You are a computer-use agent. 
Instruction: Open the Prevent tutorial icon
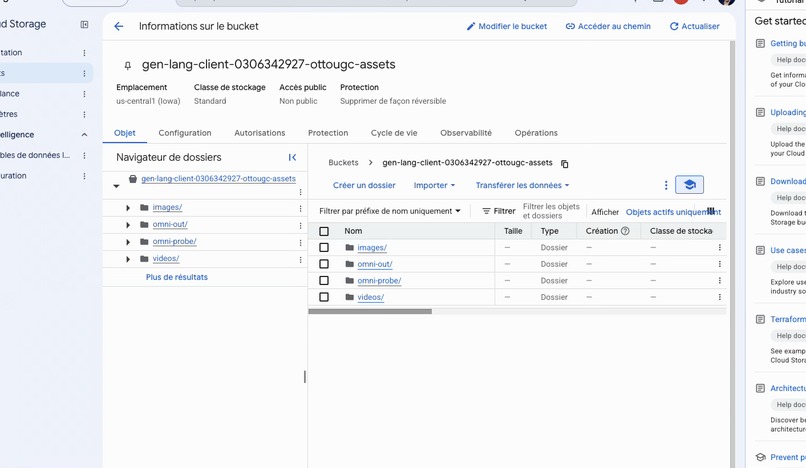pos(760,457)
